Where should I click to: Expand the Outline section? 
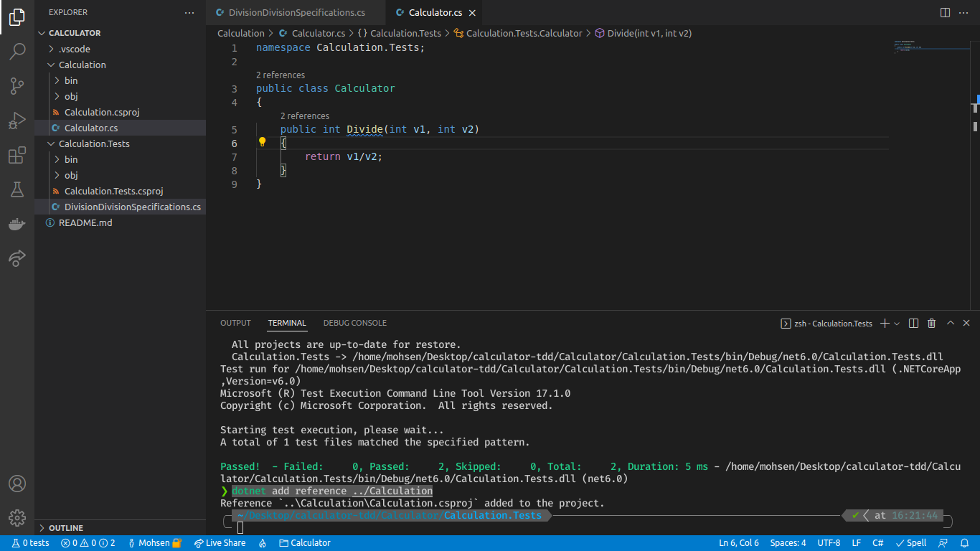pos(66,528)
